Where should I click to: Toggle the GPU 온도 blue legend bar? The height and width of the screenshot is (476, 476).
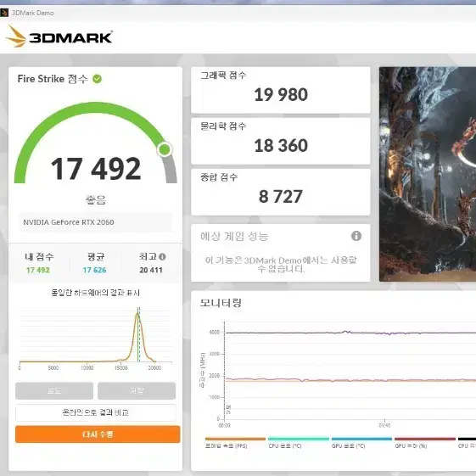(x=361, y=439)
